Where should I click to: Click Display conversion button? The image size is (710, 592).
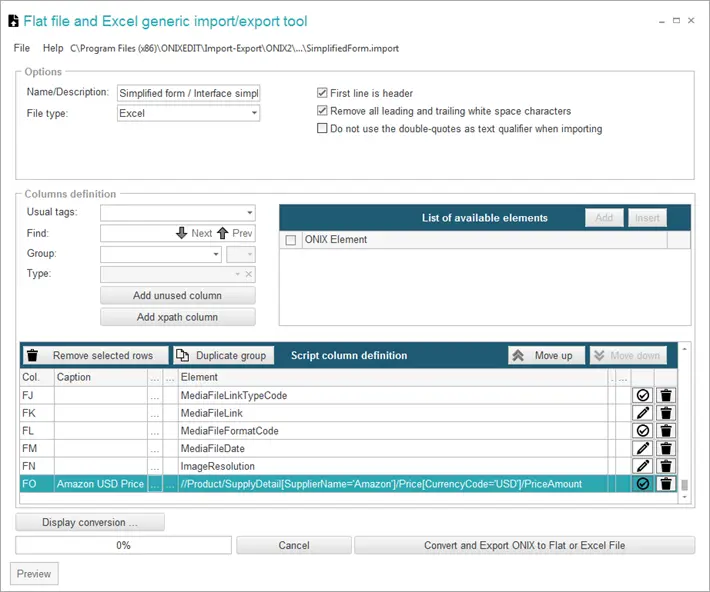click(90, 522)
